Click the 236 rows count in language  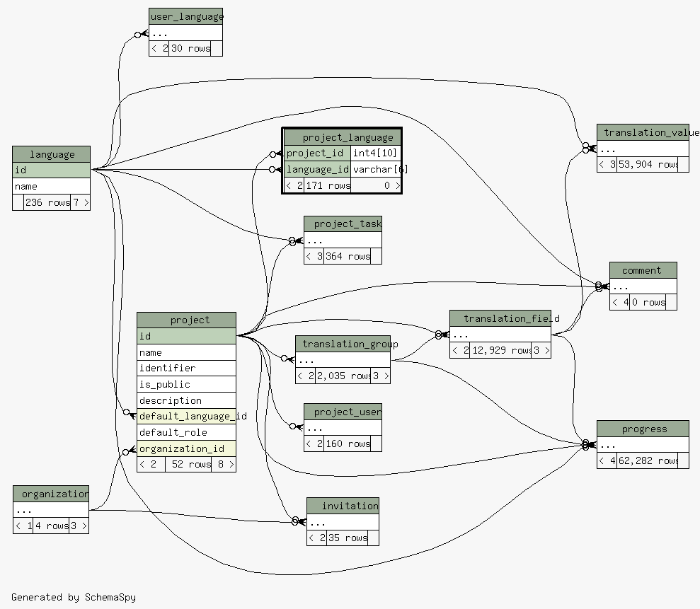pyautogui.click(x=47, y=202)
